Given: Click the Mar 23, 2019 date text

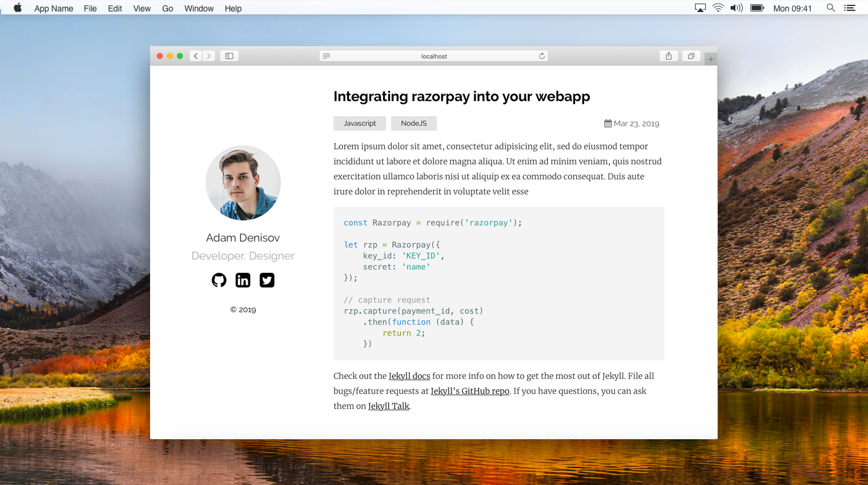Looking at the screenshot, I should (x=637, y=124).
